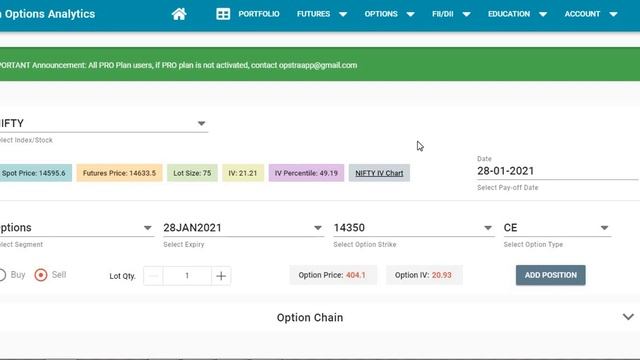Image resolution: width=640 pixels, height=360 pixels.
Task: Click the Option IV 20.93 label
Action: tap(424, 275)
